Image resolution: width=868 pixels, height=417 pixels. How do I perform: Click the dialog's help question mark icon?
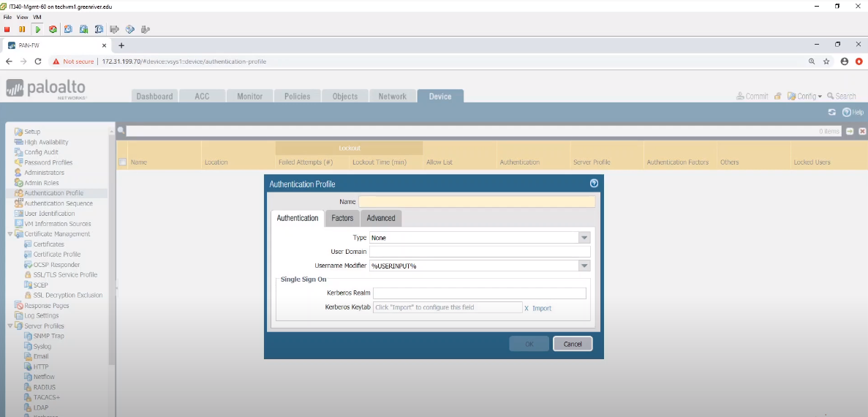(x=594, y=184)
